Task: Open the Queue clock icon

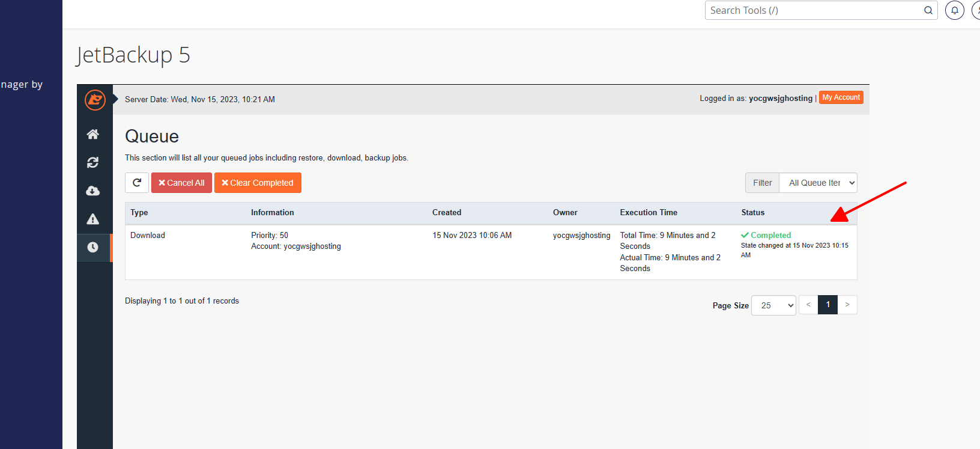Action: (x=92, y=247)
